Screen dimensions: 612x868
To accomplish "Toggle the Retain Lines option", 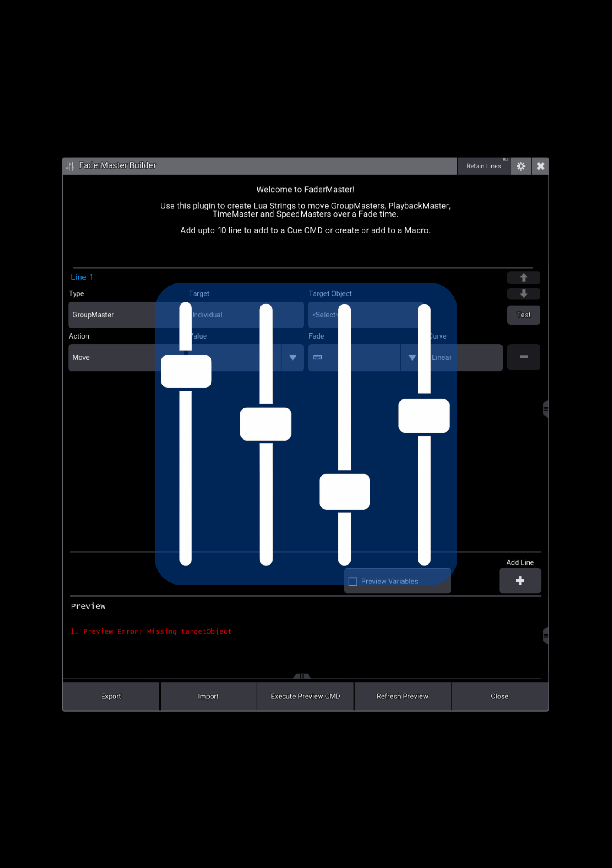I will 484,166.
